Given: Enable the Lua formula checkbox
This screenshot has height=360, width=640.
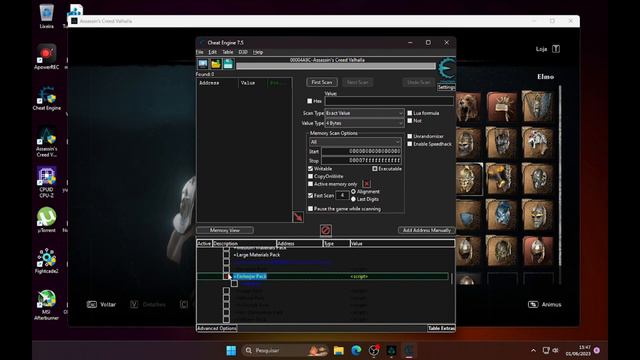Looking at the screenshot, I should pos(409,113).
